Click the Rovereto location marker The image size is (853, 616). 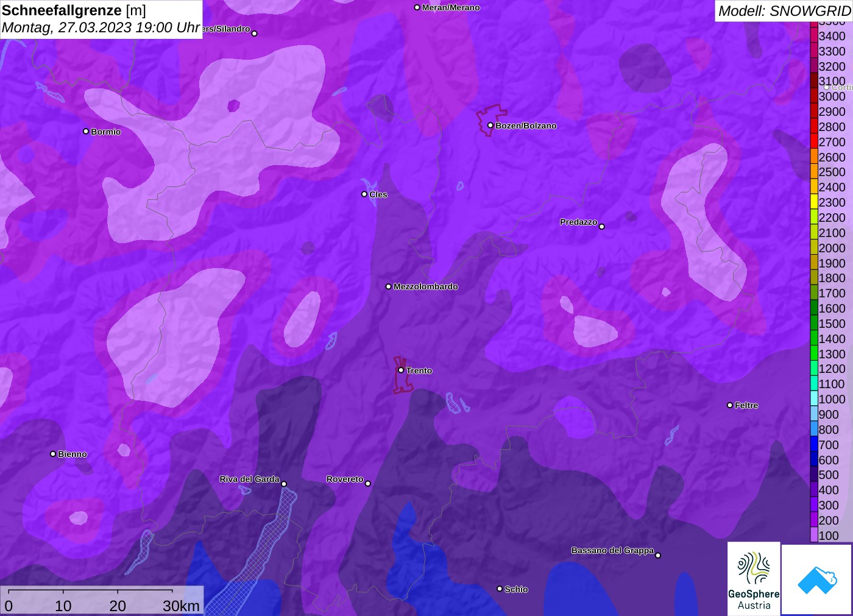tap(368, 484)
